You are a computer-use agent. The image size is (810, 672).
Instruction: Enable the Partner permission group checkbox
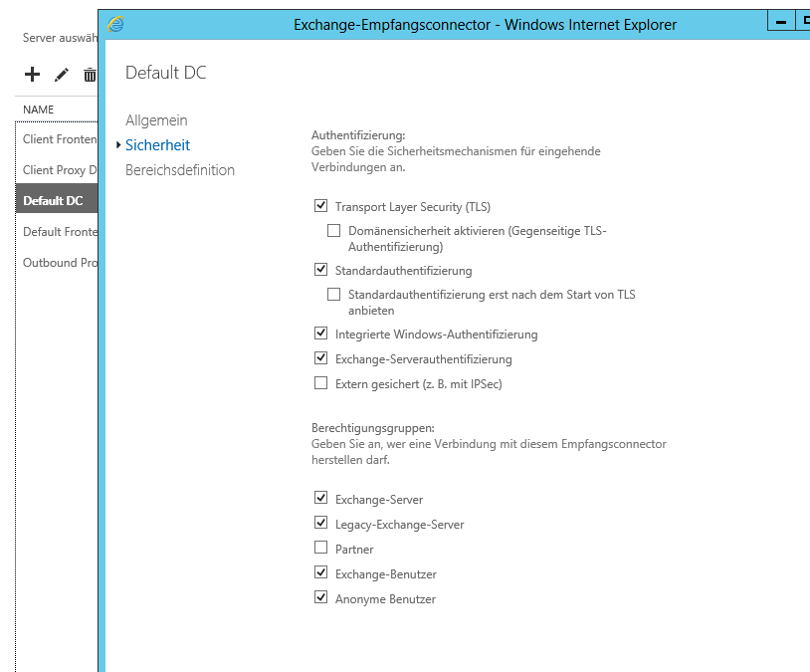click(x=320, y=548)
